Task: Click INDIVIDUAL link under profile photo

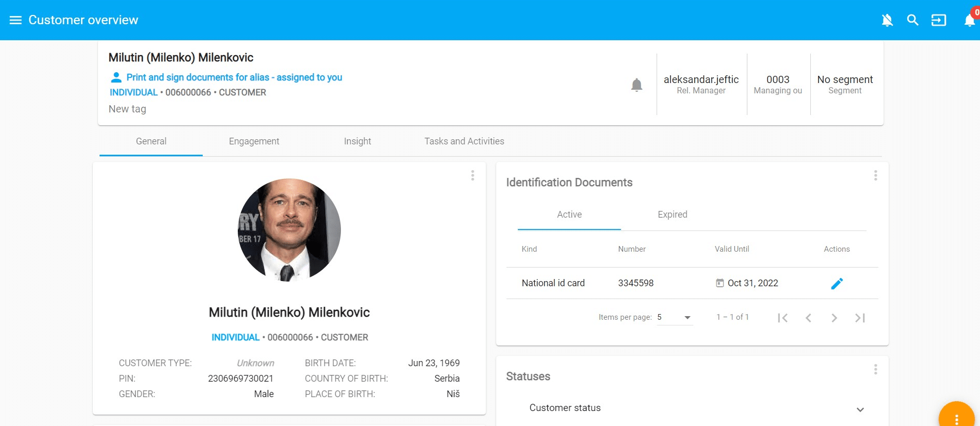Action: (236, 337)
